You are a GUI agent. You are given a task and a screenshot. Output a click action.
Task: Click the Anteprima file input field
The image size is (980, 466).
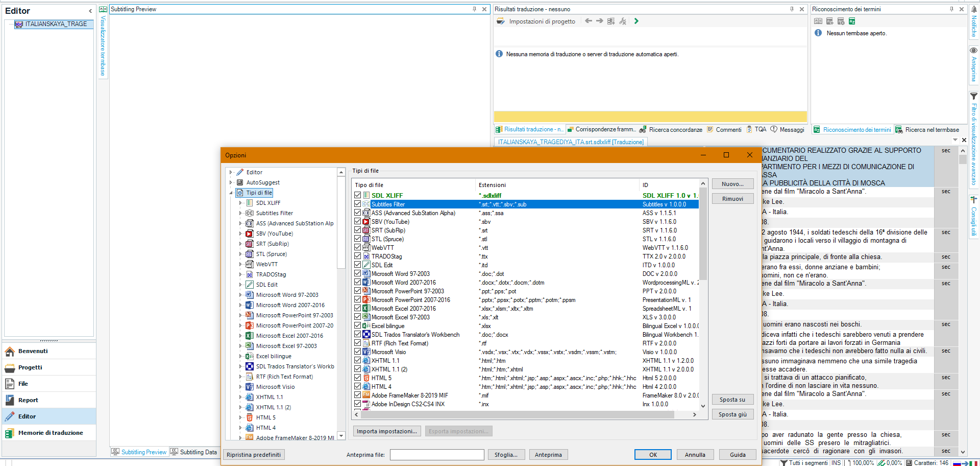pos(437,455)
